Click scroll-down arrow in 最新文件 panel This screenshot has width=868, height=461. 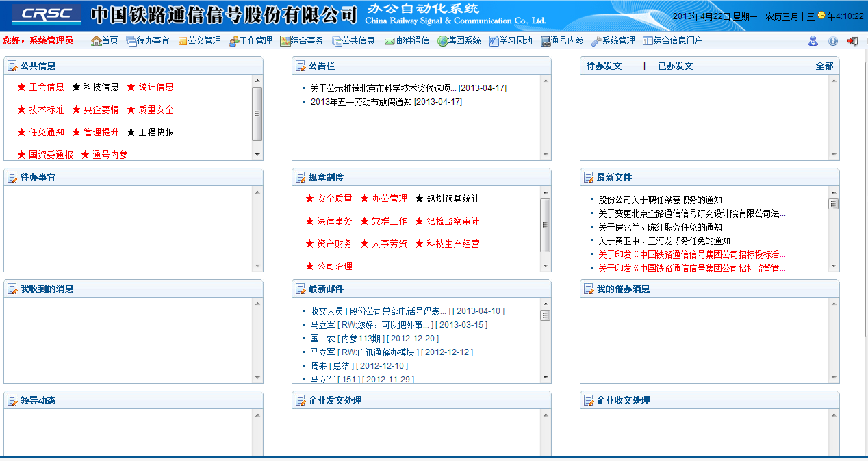pyautogui.click(x=834, y=266)
